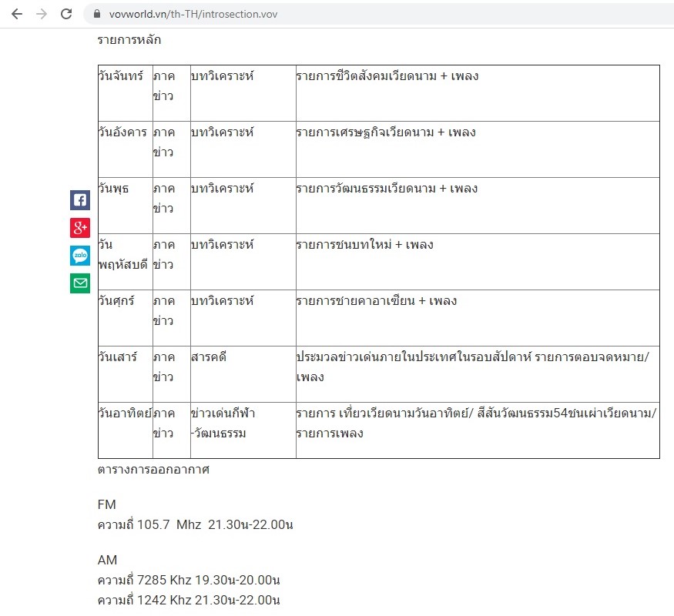Viewport: 674px width, 616px height.
Task: Click the รายการหลัก heading text
Action: [x=129, y=40]
